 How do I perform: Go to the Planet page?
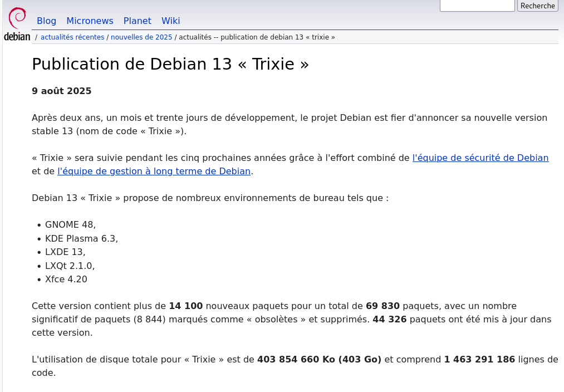138,21
